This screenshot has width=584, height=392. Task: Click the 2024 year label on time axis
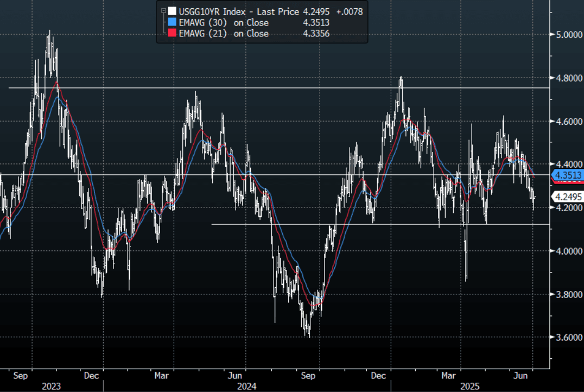pos(245,387)
